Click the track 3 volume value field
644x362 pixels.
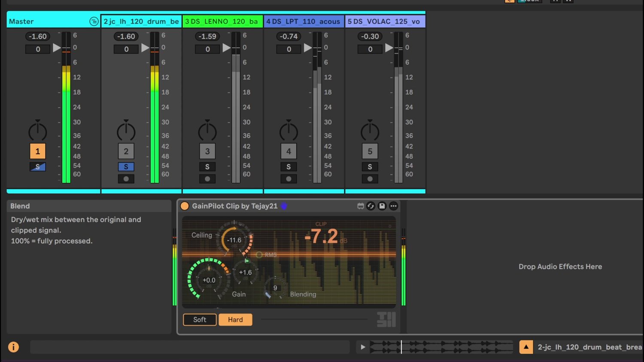coord(207,49)
